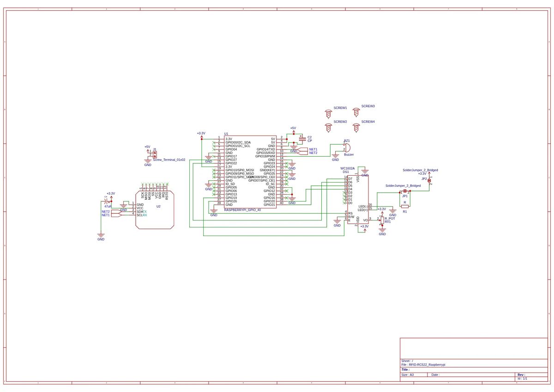
Task: Click the GND symbol below RV1 potentiometer
Action: [x=382, y=232]
